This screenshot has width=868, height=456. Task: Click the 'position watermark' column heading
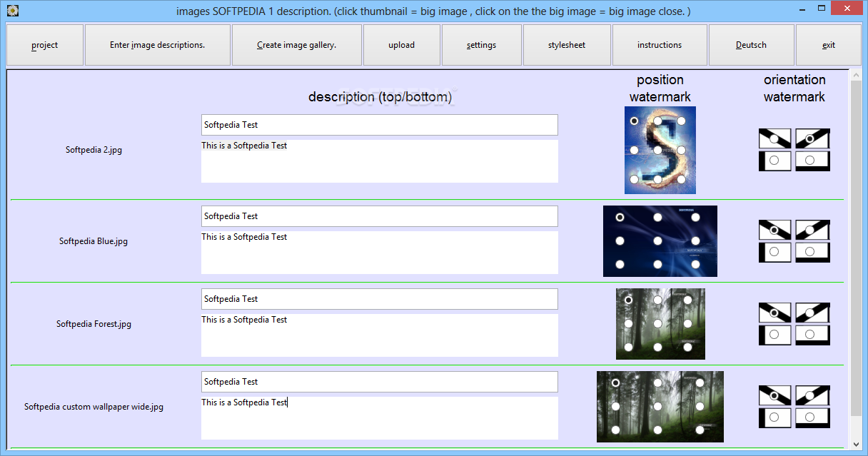click(660, 88)
